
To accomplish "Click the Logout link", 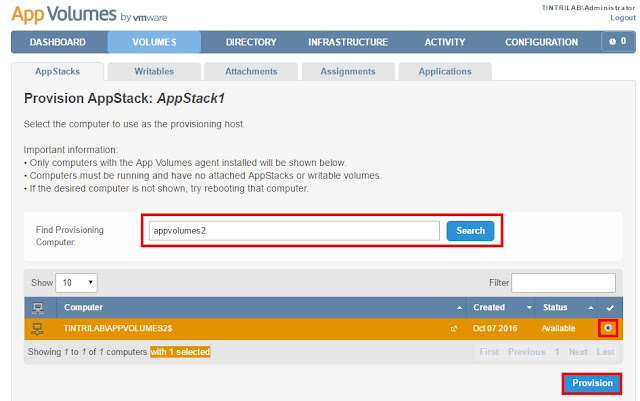I will [623, 18].
